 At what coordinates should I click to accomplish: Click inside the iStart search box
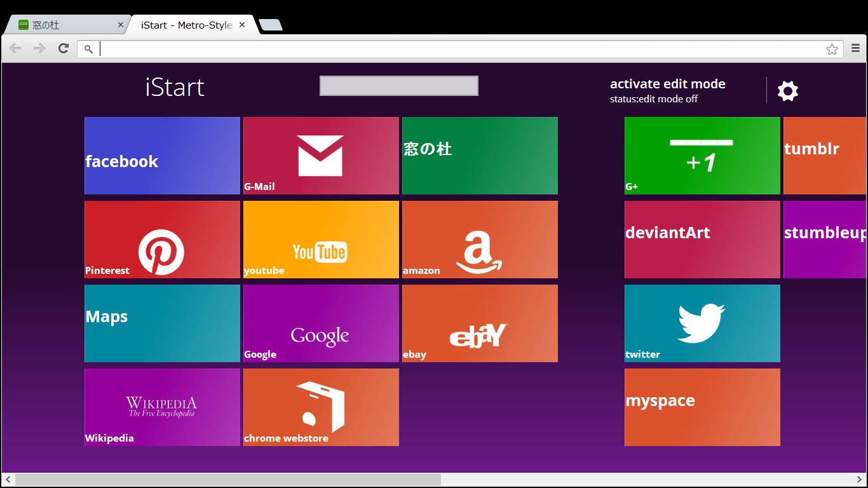click(x=398, y=85)
